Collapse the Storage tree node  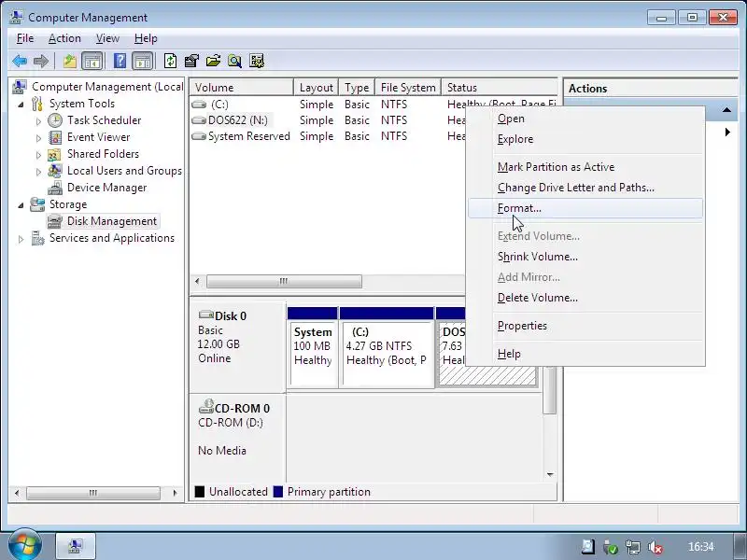21,205
